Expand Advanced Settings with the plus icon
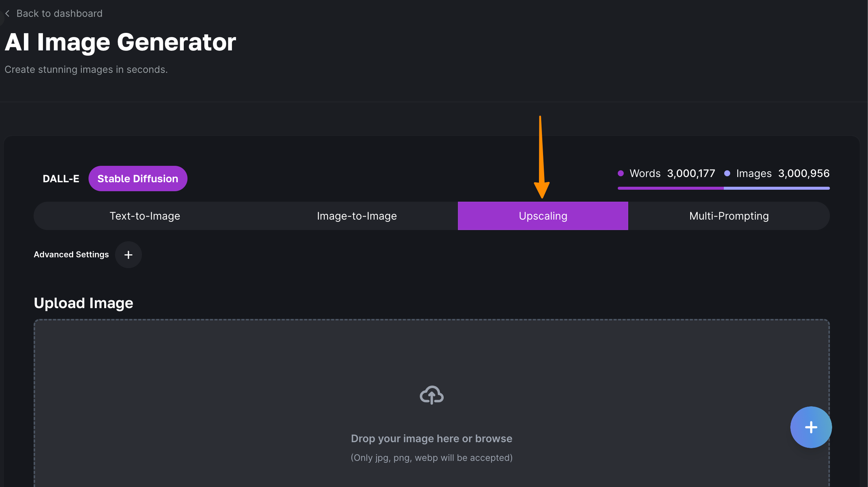The width and height of the screenshot is (868, 487). click(128, 255)
